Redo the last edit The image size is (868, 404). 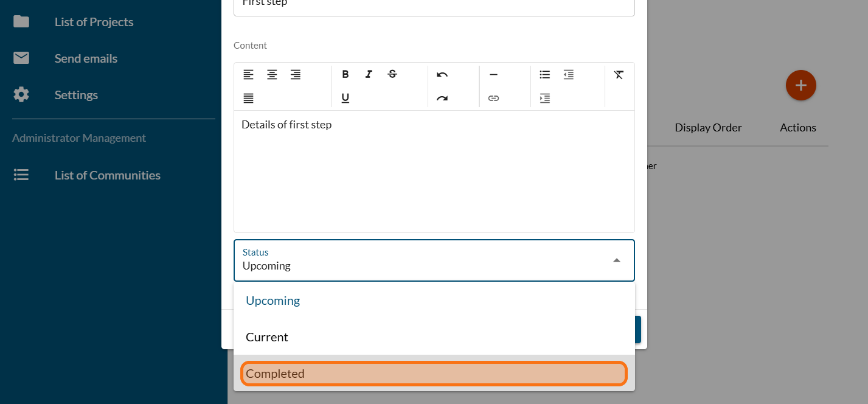(x=442, y=98)
